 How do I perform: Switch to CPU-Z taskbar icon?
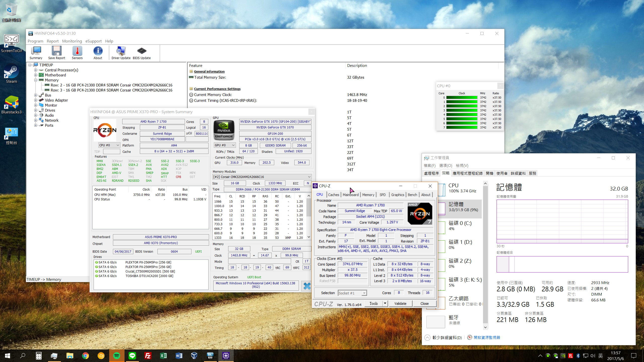[x=226, y=356]
